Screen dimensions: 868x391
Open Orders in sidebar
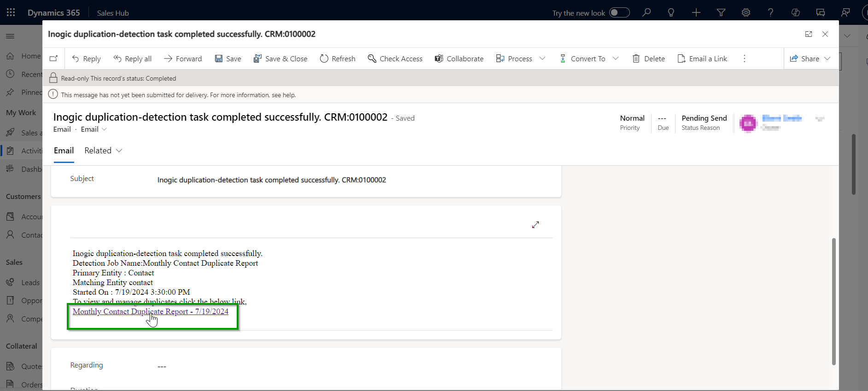click(x=23, y=385)
